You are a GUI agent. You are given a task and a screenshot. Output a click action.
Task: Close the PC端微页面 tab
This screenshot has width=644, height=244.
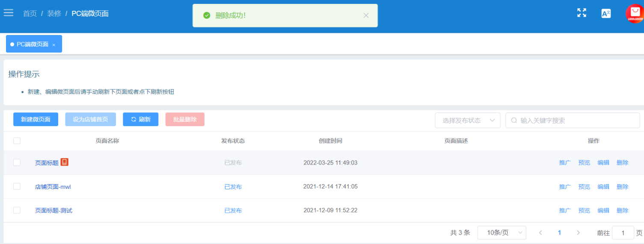54,45
